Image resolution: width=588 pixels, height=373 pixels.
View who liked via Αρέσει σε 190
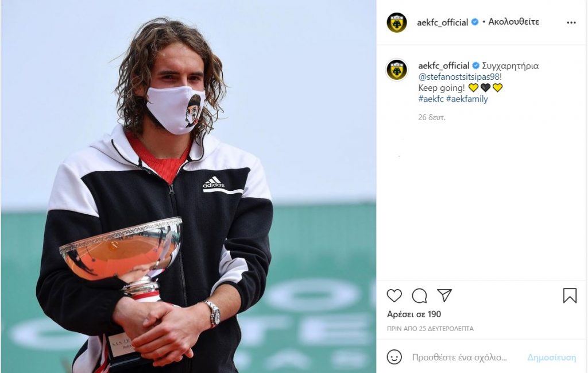[414, 314]
